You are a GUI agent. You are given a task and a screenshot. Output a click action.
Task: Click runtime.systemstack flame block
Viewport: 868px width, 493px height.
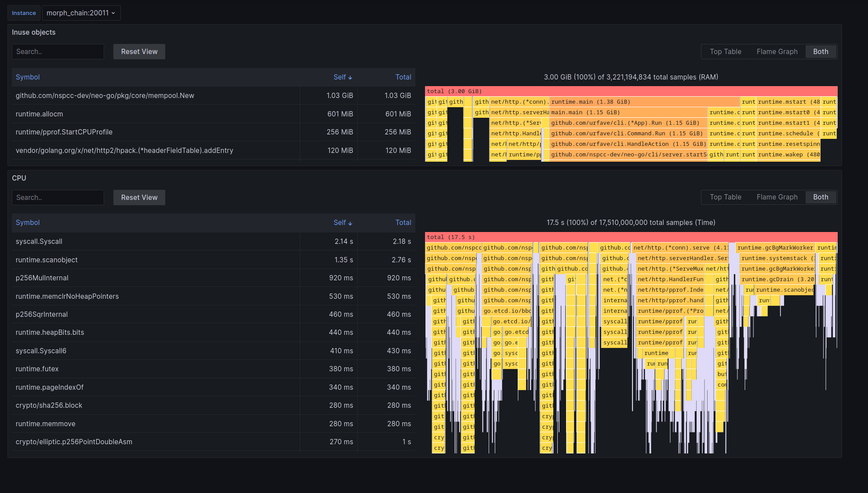[x=777, y=258]
